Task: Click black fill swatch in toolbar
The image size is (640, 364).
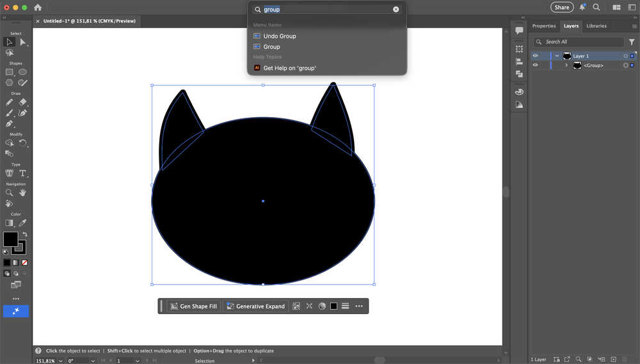Action: pyautogui.click(x=10, y=239)
